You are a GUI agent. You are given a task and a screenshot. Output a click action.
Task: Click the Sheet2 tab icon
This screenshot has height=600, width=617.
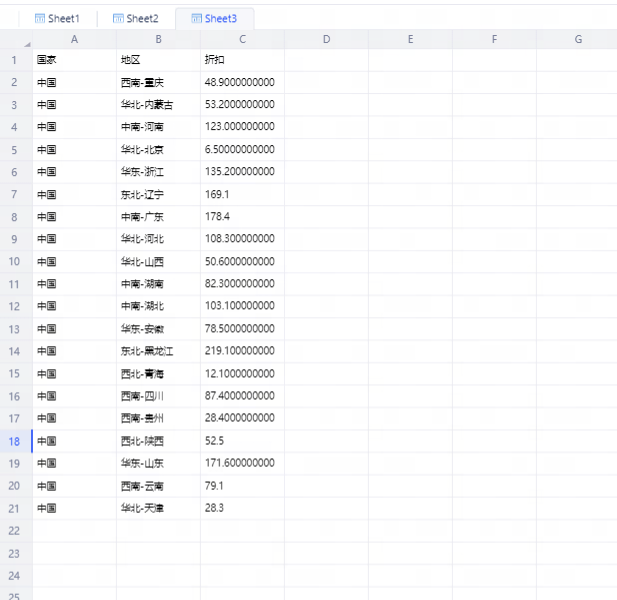[118, 18]
